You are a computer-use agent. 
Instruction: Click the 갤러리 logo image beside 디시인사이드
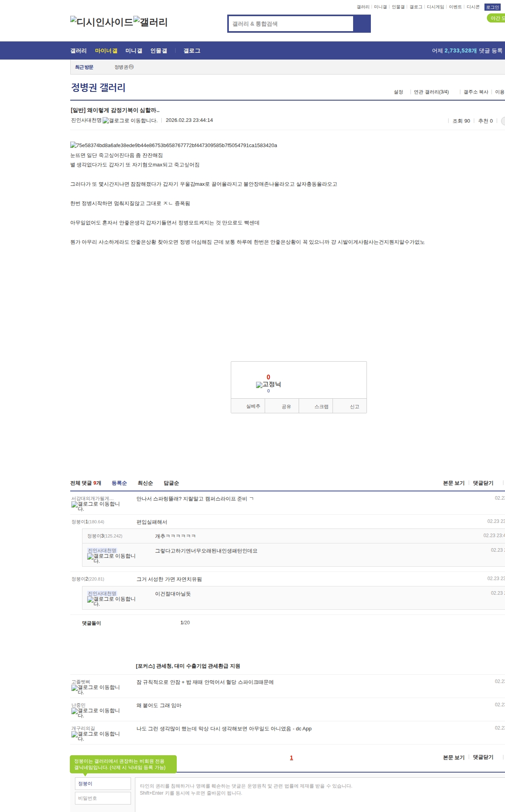point(150,22)
